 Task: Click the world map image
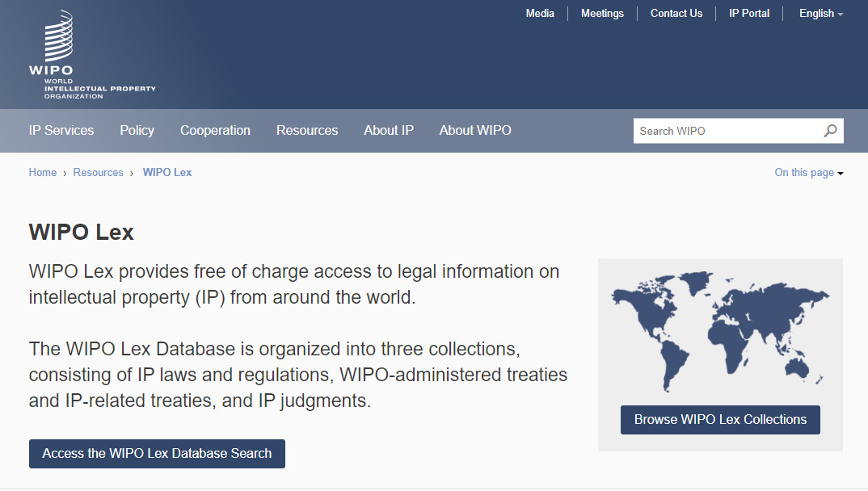[x=720, y=331]
